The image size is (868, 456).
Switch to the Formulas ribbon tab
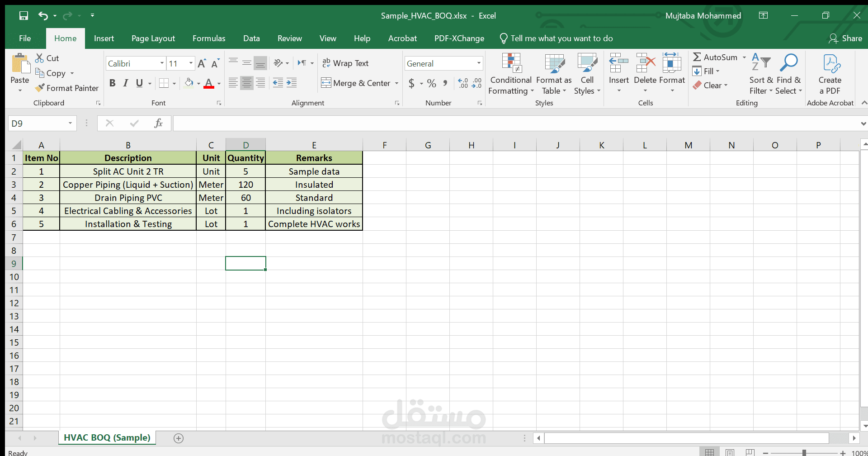[x=209, y=38]
